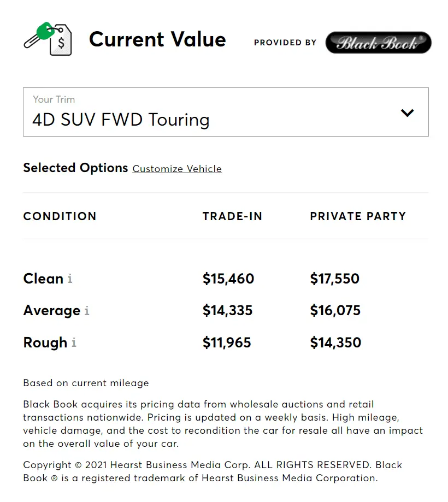This screenshot has height=502, width=448.
Task: Expand the trim dropdown chevron arrow
Action: click(x=407, y=113)
